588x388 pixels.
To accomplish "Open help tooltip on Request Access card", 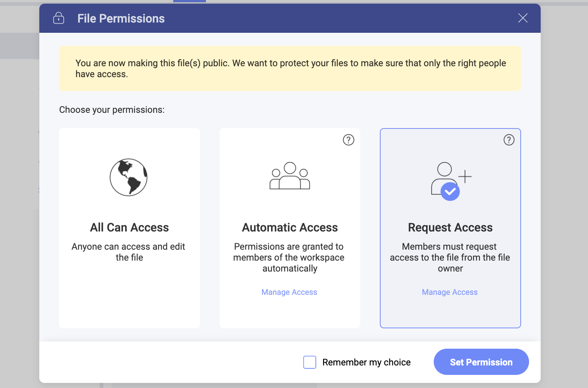I will tap(509, 140).
